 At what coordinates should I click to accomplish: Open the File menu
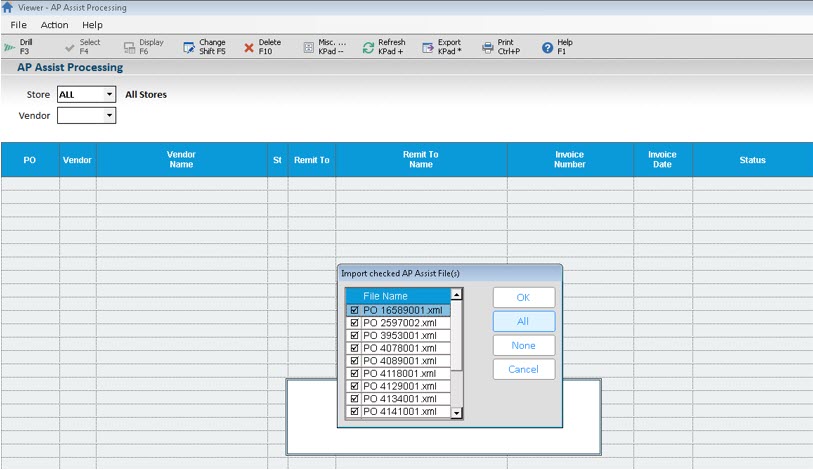pos(18,25)
